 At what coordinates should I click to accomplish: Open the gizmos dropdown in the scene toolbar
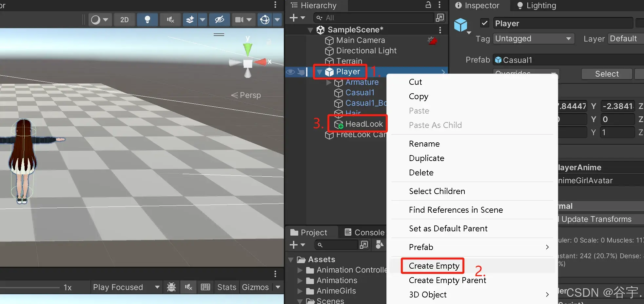(x=278, y=20)
